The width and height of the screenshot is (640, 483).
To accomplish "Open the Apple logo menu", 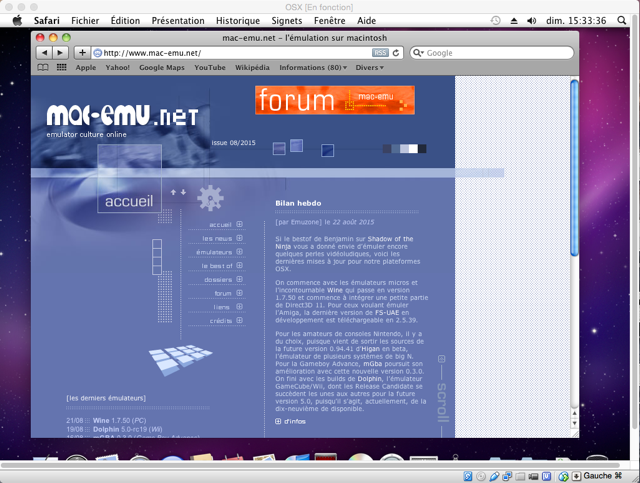I will pos(17,20).
